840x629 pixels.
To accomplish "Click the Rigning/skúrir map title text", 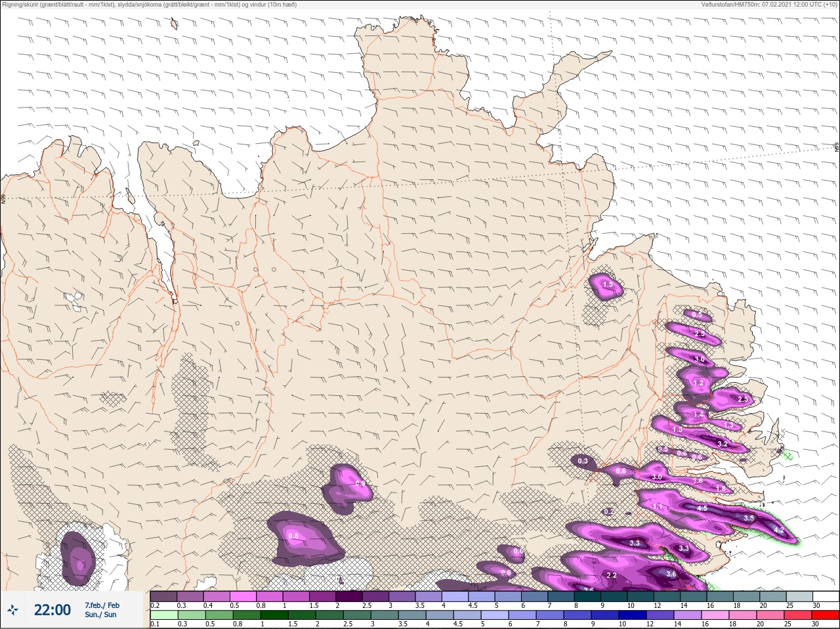I will pyautogui.click(x=149, y=5).
